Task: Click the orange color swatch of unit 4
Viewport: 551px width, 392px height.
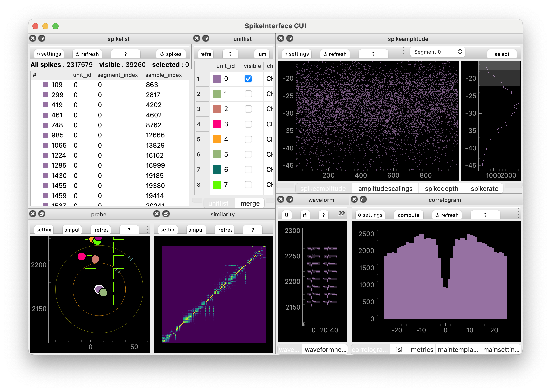Action: [217, 139]
